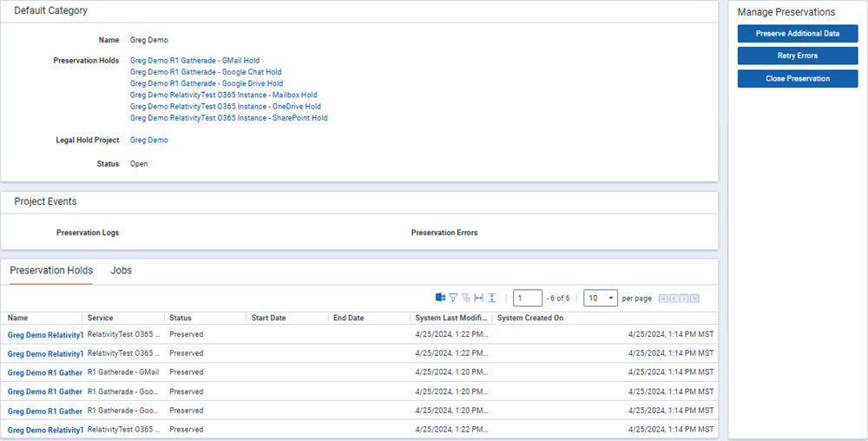Click the Project Events section header
The width and height of the screenshot is (868, 441).
45,201
